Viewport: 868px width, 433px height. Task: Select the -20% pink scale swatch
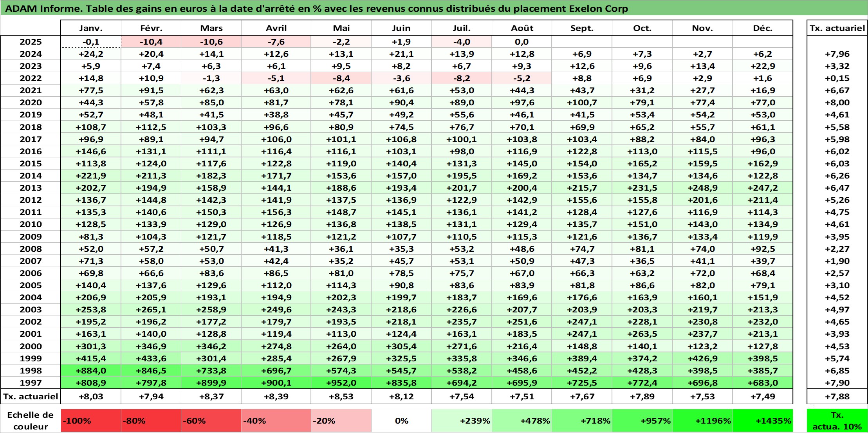coord(341,420)
